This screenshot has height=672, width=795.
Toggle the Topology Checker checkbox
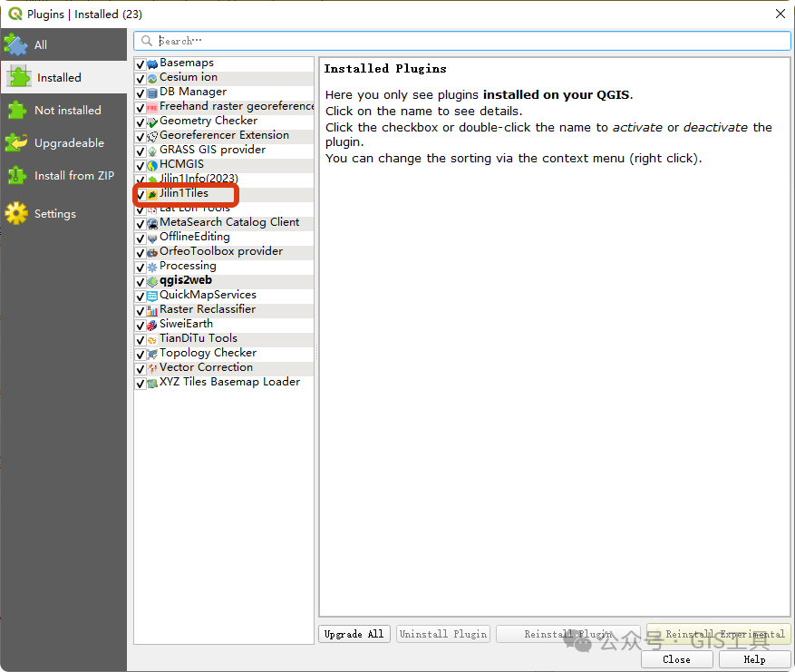pyautogui.click(x=141, y=355)
